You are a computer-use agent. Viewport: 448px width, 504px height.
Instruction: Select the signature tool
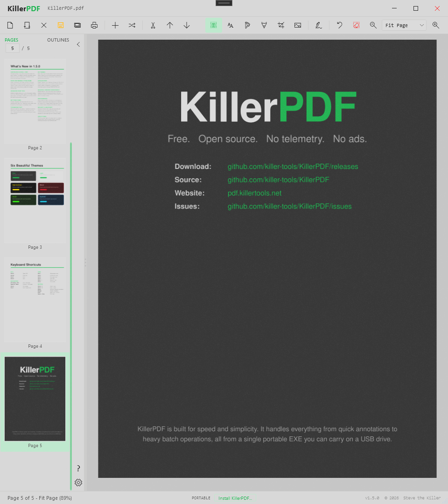318,25
